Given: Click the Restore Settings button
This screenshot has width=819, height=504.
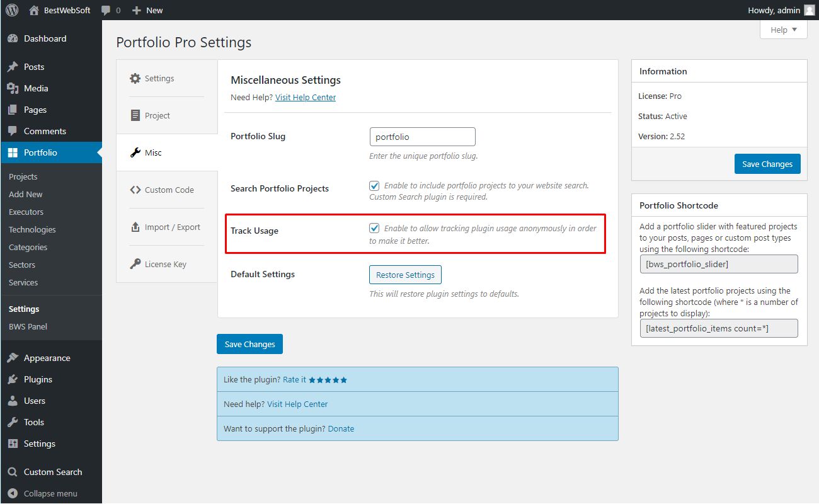Looking at the screenshot, I should pos(406,275).
